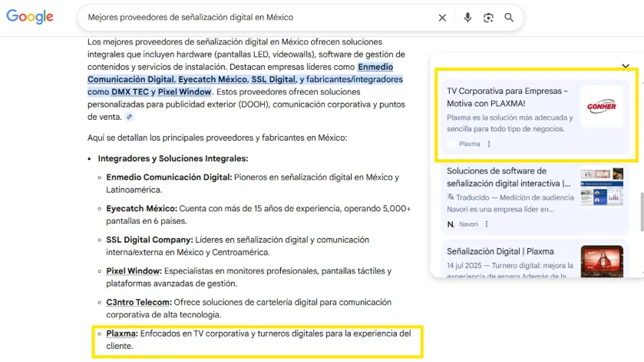Click 'Navori' source name label
The height and width of the screenshot is (362, 644).
point(468,224)
